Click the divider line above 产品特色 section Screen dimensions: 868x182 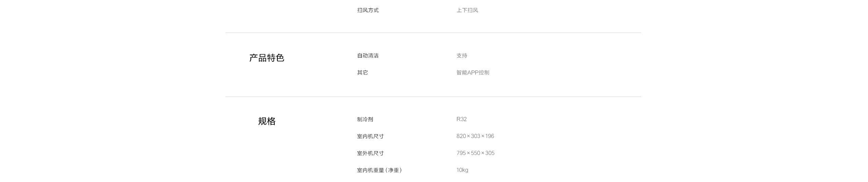pos(433,33)
